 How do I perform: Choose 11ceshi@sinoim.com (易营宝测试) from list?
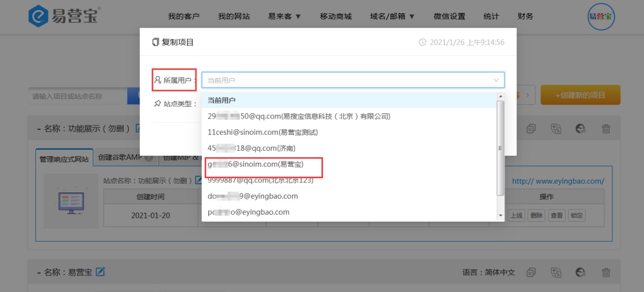[263, 132]
